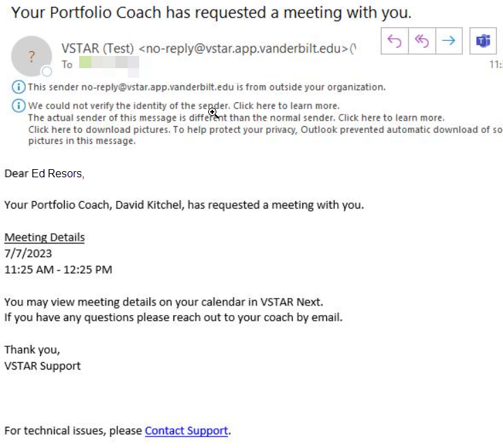The image size is (503, 448).
Task: Open the sender's gray question-mark avatar
Action: [x=31, y=56]
